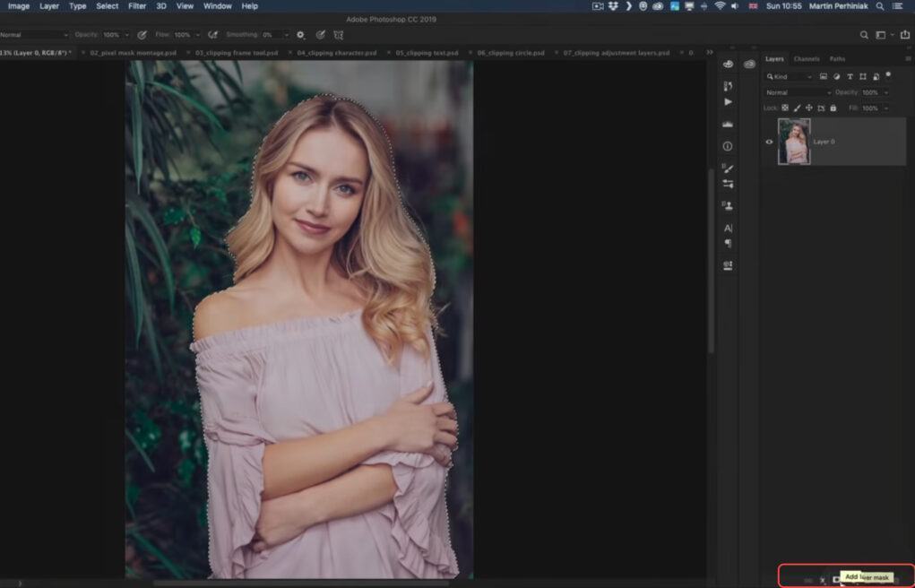
Task: Switch to the Channels tab
Action: click(807, 59)
